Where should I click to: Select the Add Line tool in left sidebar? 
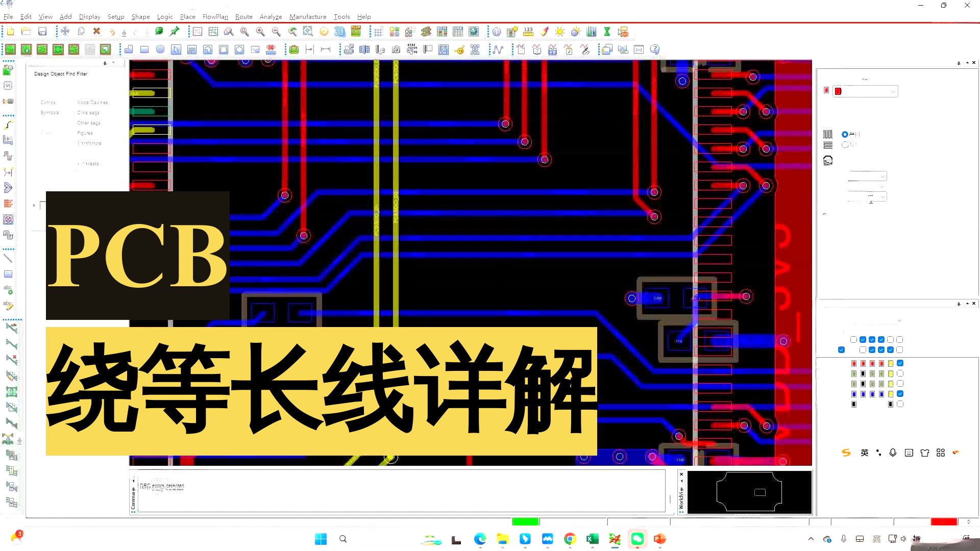(x=8, y=258)
